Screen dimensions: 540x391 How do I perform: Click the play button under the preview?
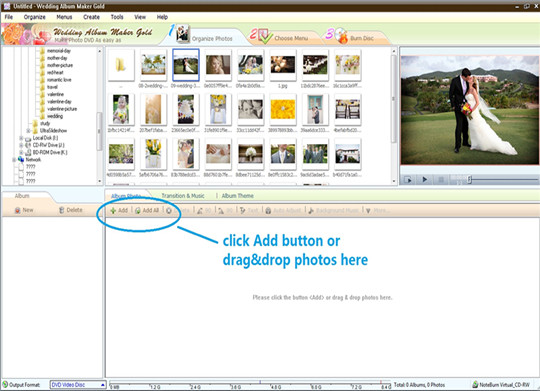pos(425,179)
